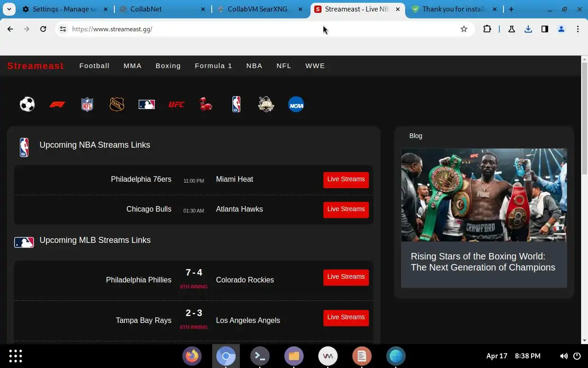Launch Firefox from the taskbar

pos(192,356)
